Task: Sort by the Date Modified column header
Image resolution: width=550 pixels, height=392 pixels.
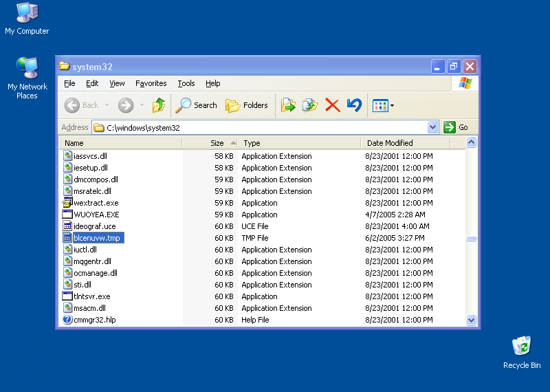Action: tap(406, 143)
